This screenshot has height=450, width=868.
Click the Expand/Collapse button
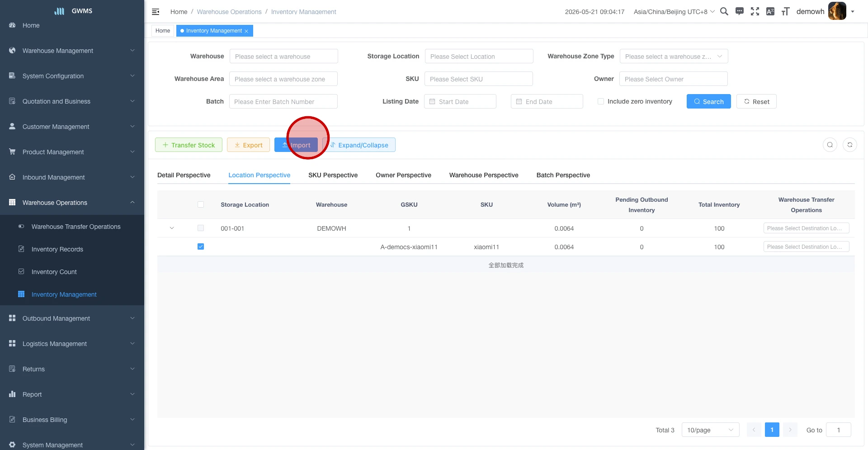359,145
